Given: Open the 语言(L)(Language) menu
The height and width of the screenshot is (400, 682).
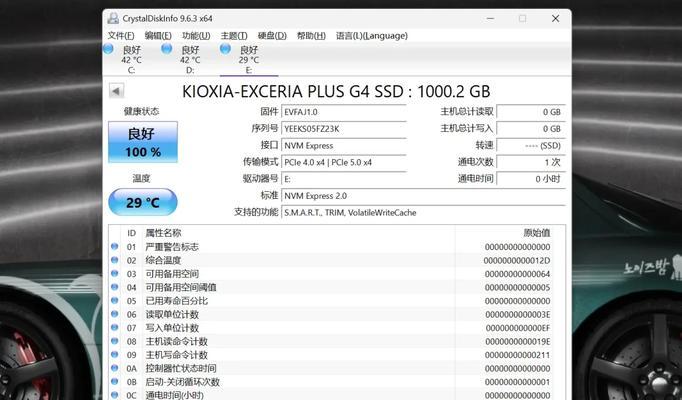Looking at the screenshot, I should (372, 36).
